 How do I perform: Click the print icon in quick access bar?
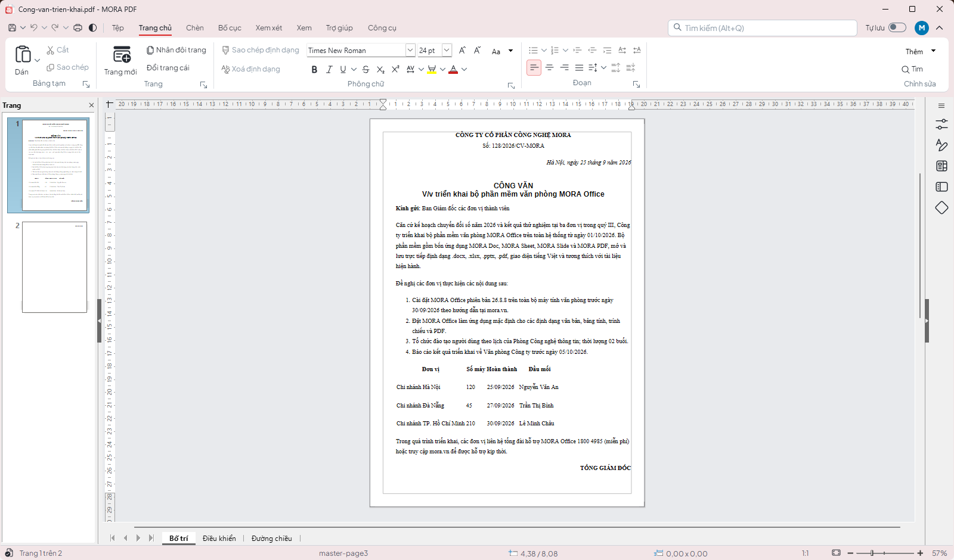(78, 28)
